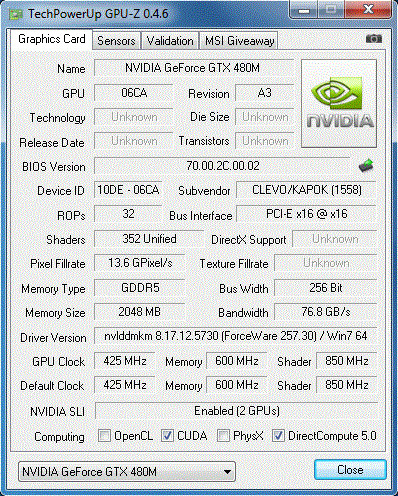Uncheck the CUDA checkbox
The height and width of the screenshot is (496, 398).
pos(167,436)
